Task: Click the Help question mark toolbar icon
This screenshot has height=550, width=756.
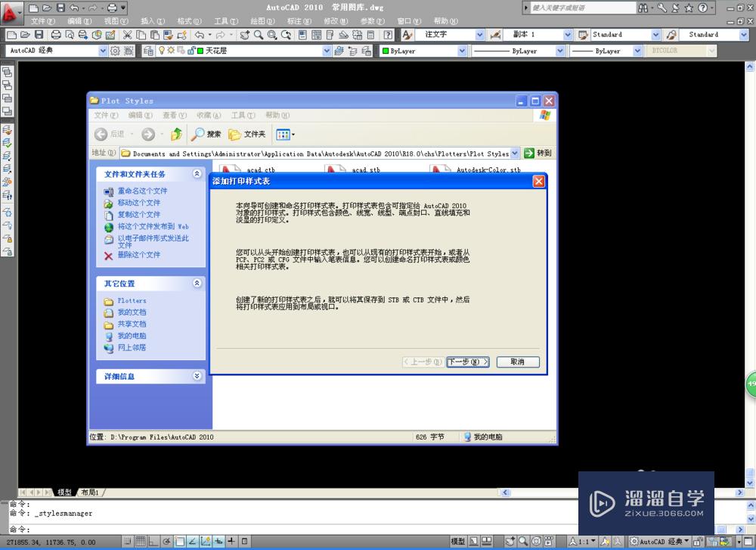Action: coord(388,35)
